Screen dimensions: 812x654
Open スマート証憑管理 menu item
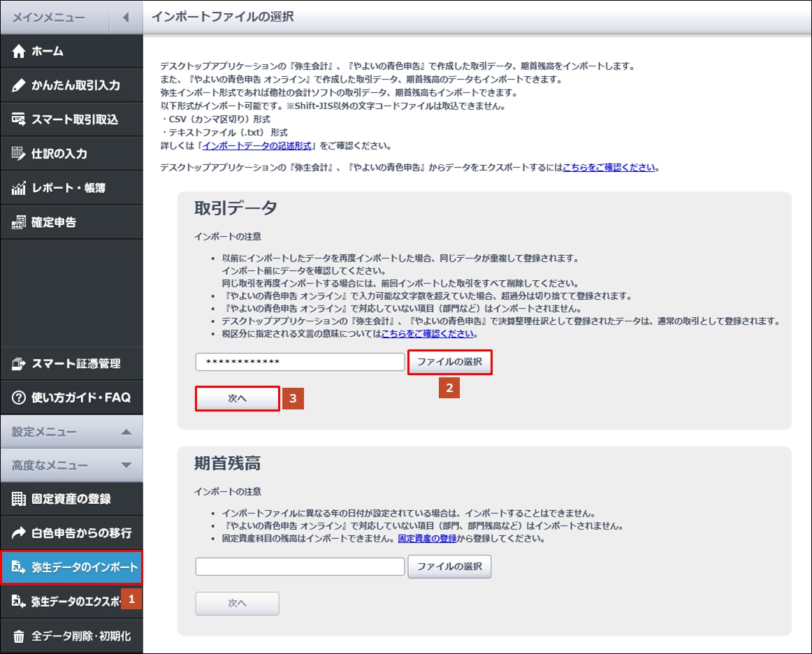coord(71,363)
